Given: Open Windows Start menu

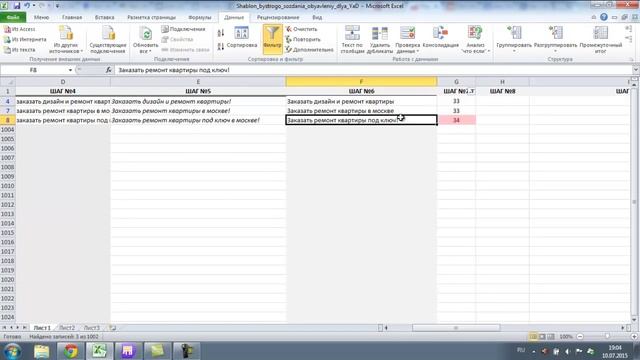Looking at the screenshot, I should (x=12, y=351).
